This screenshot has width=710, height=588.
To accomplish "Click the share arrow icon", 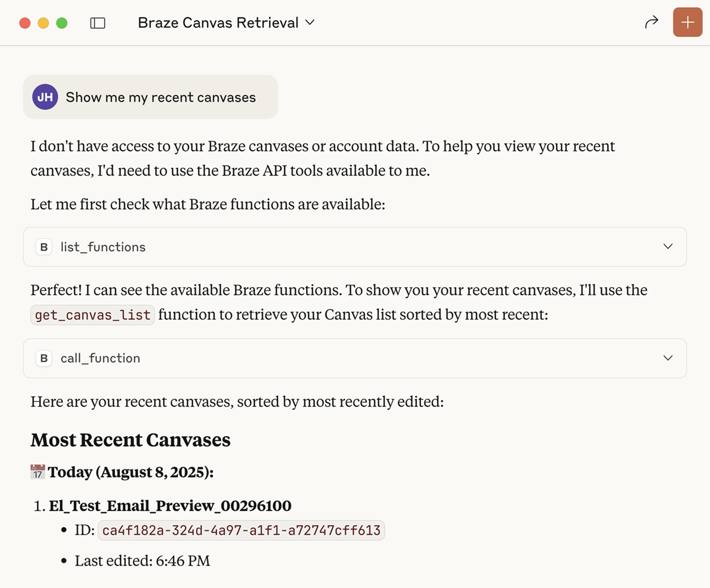I will (x=651, y=22).
